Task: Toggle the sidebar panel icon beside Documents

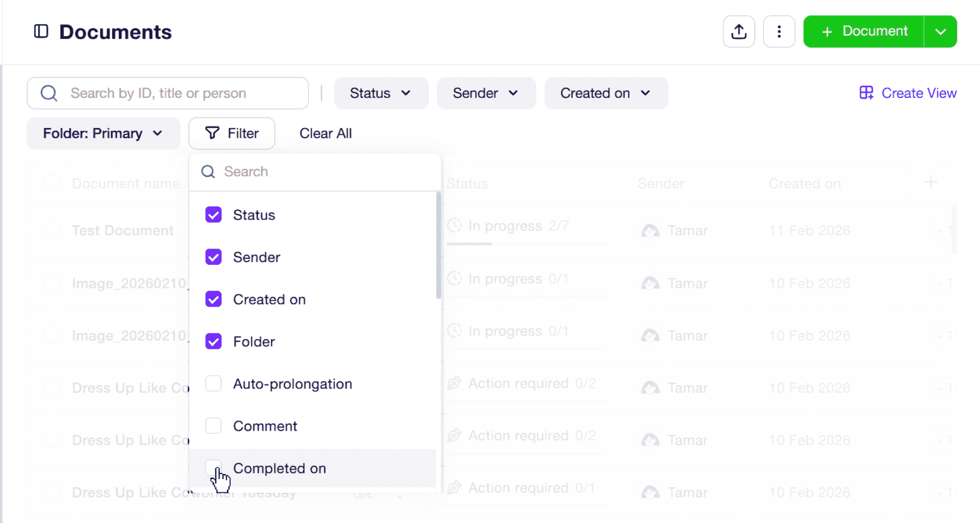Action: 41,32
